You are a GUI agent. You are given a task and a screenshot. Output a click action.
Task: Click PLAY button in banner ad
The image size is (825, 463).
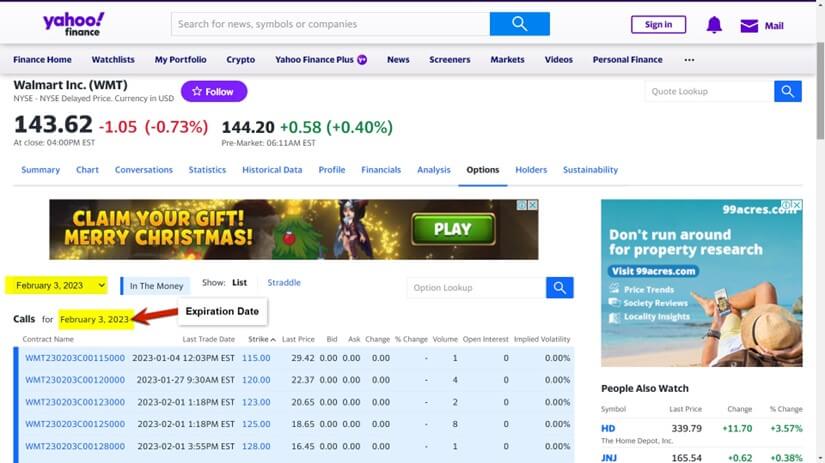[453, 229]
